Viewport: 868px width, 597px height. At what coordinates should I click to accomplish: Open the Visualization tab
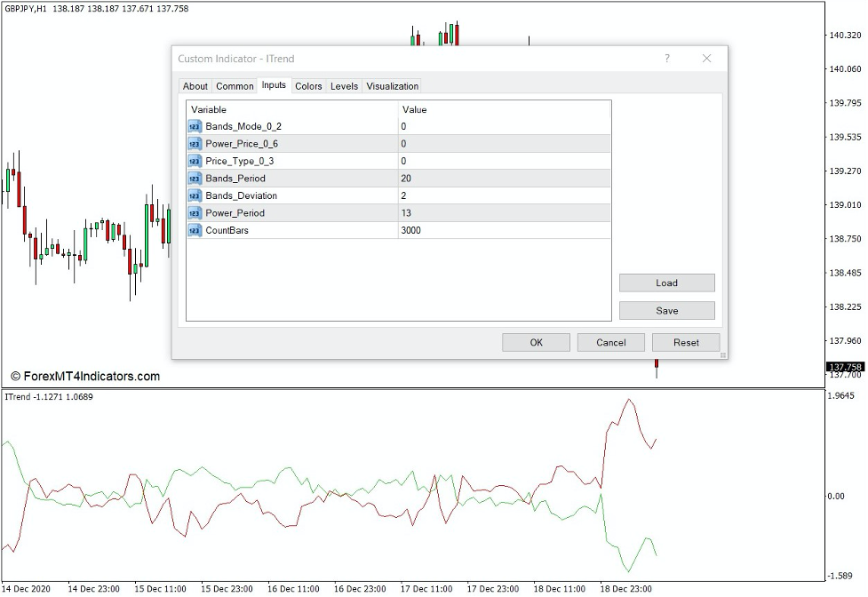(392, 86)
